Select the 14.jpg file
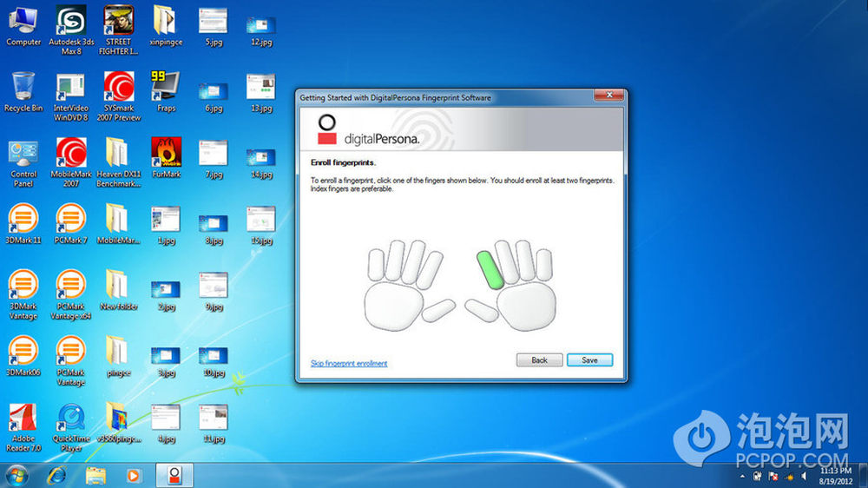The width and height of the screenshot is (868, 488). pos(261,163)
